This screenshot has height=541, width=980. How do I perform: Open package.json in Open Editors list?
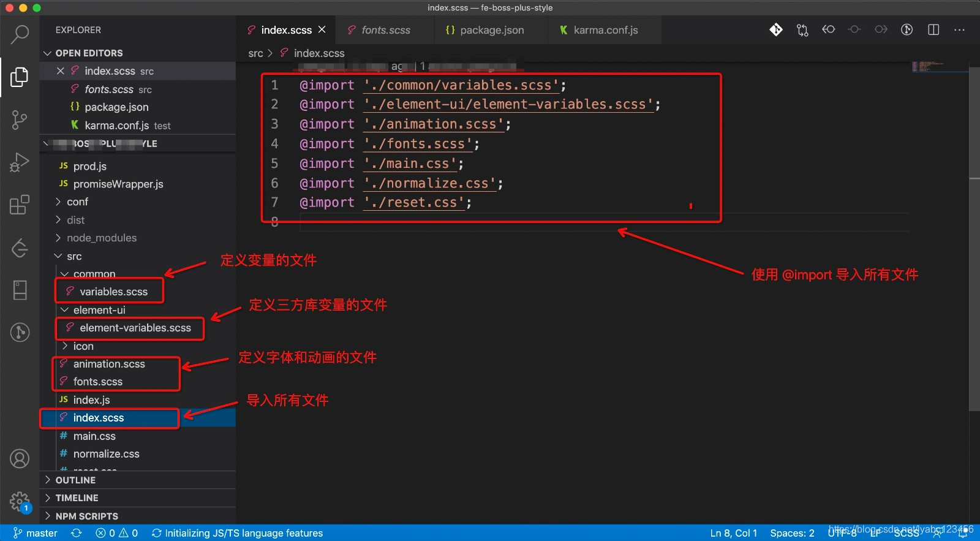coord(138,107)
